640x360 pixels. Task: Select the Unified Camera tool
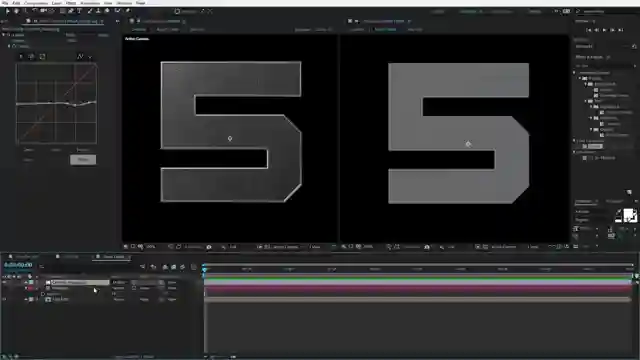point(43,11)
